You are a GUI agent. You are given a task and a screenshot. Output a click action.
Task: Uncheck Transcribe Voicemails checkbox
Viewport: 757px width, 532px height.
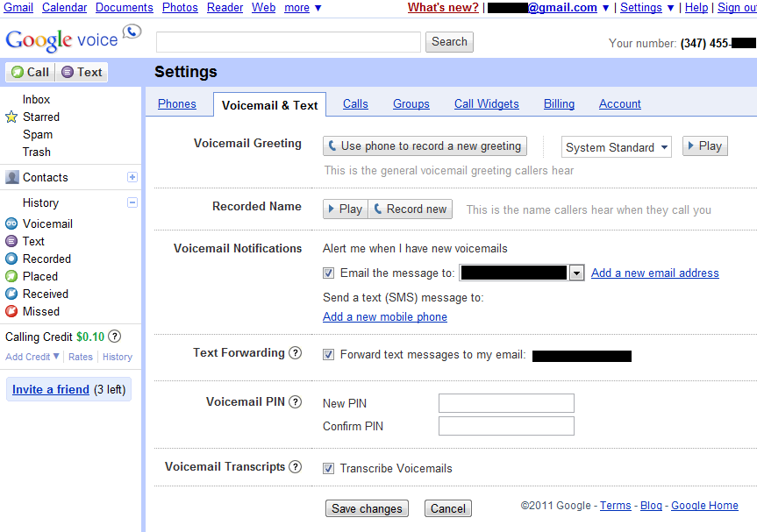(x=328, y=468)
